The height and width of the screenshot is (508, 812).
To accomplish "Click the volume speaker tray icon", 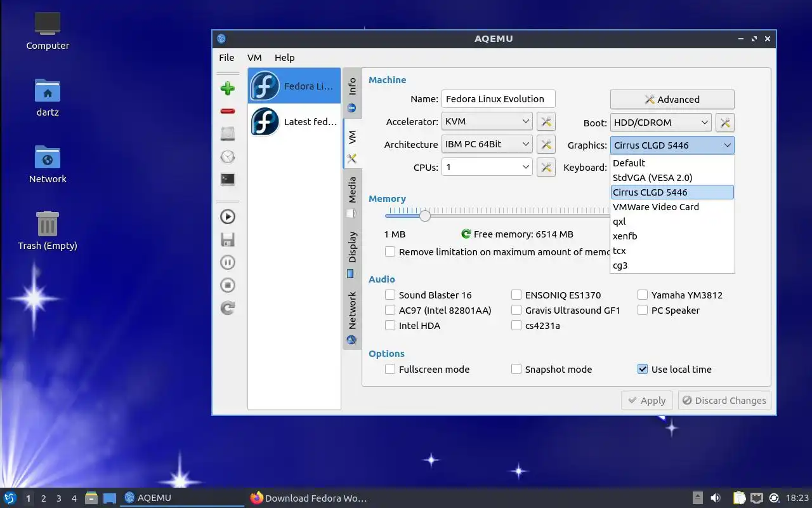I will [716, 498].
